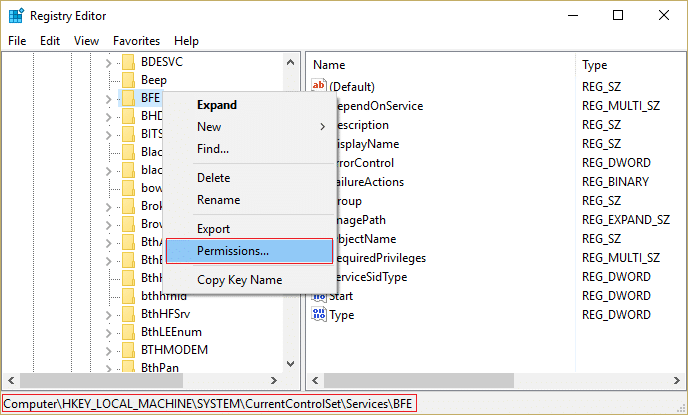Click the Type DWORD value icon
The width and height of the screenshot is (688, 415).
tap(320, 315)
